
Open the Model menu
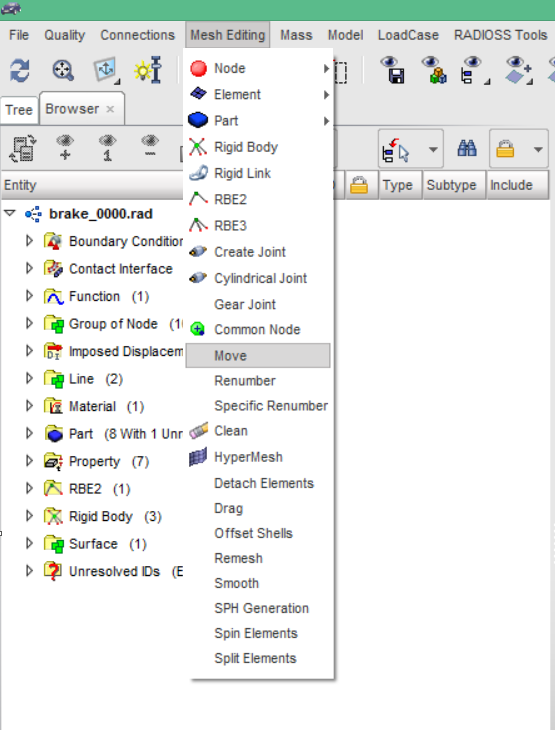(x=345, y=35)
